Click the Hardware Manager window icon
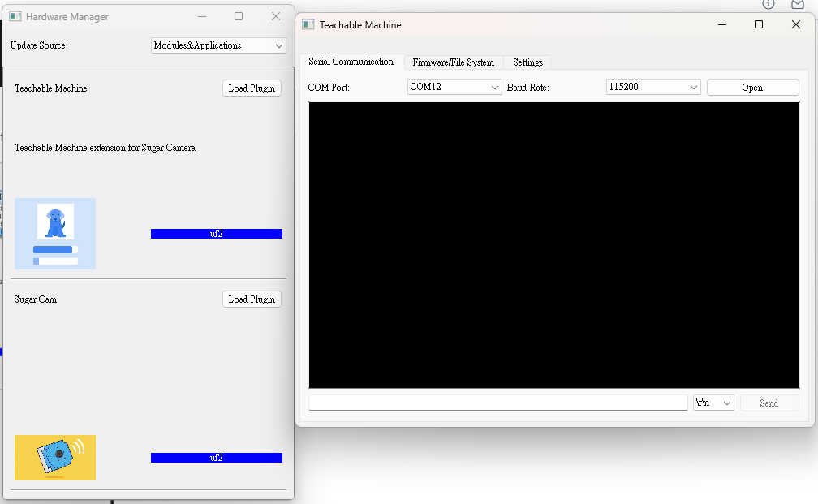 click(15, 16)
